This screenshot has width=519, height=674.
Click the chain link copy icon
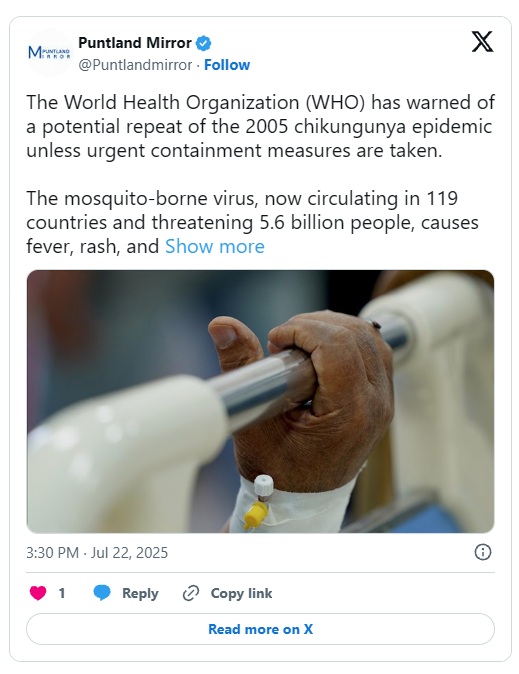coord(191,593)
